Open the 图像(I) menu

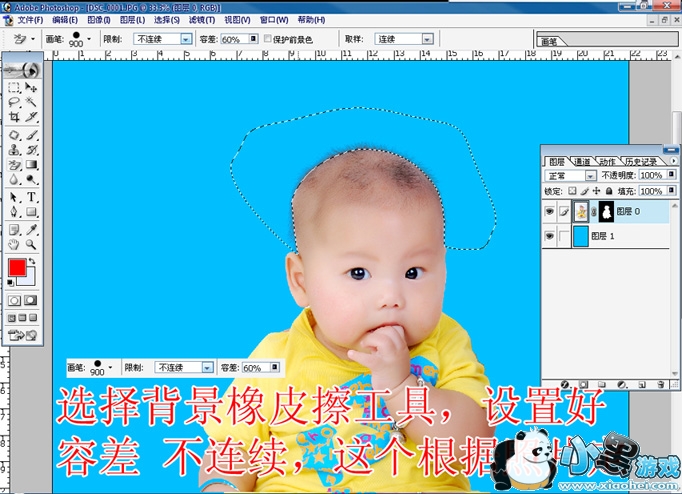click(x=99, y=20)
